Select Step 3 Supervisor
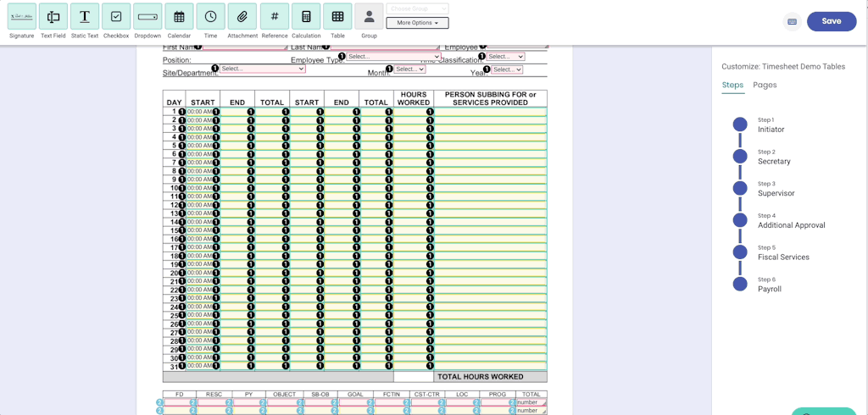The image size is (868, 415). pos(764,189)
